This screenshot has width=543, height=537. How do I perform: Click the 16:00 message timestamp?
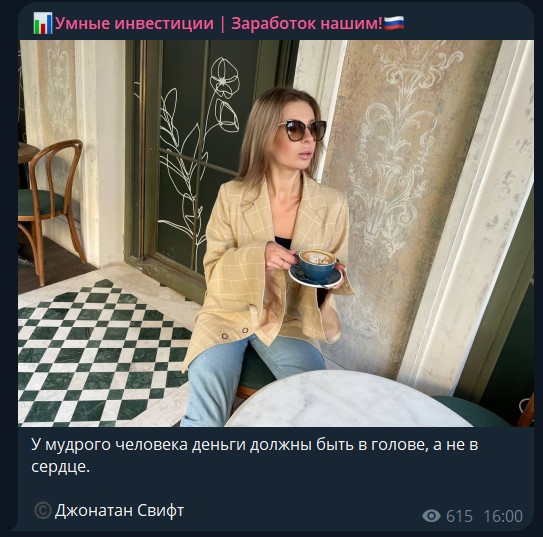tap(503, 516)
